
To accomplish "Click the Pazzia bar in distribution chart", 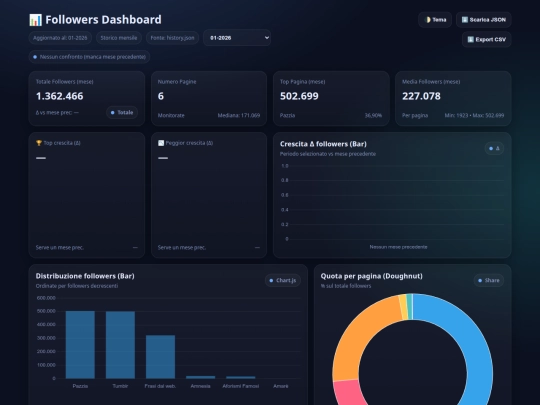I will click(80, 345).
